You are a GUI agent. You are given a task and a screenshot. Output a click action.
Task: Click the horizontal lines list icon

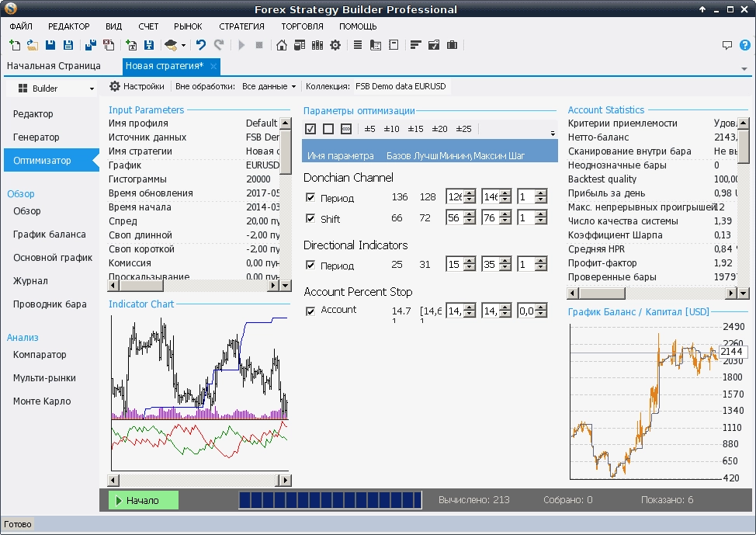tap(358, 45)
